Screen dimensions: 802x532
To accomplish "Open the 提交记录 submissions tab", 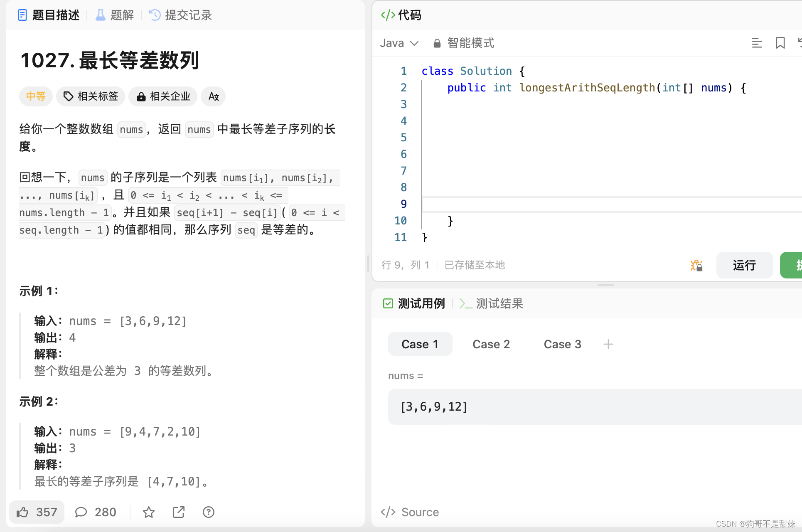I will [x=181, y=15].
